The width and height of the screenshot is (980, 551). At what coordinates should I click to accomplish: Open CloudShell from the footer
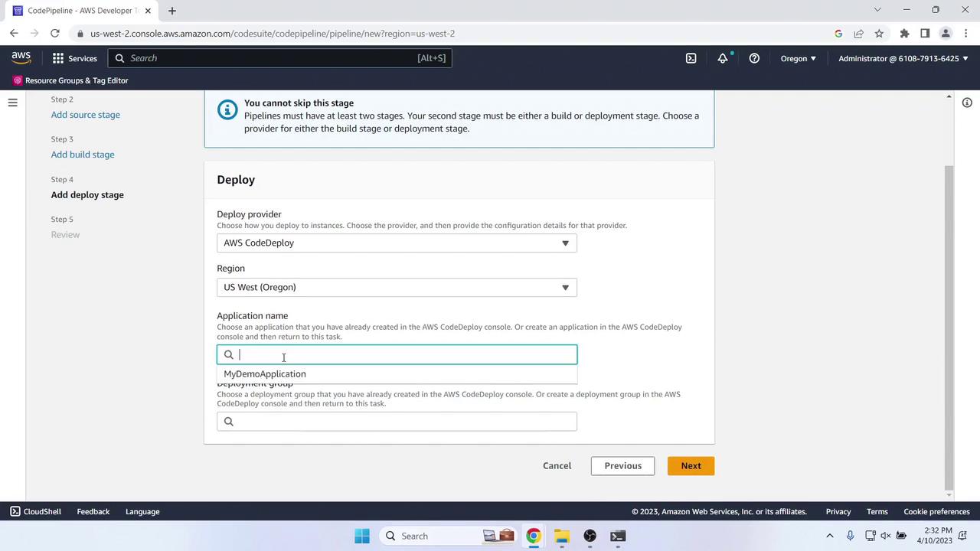pos(35,512)
